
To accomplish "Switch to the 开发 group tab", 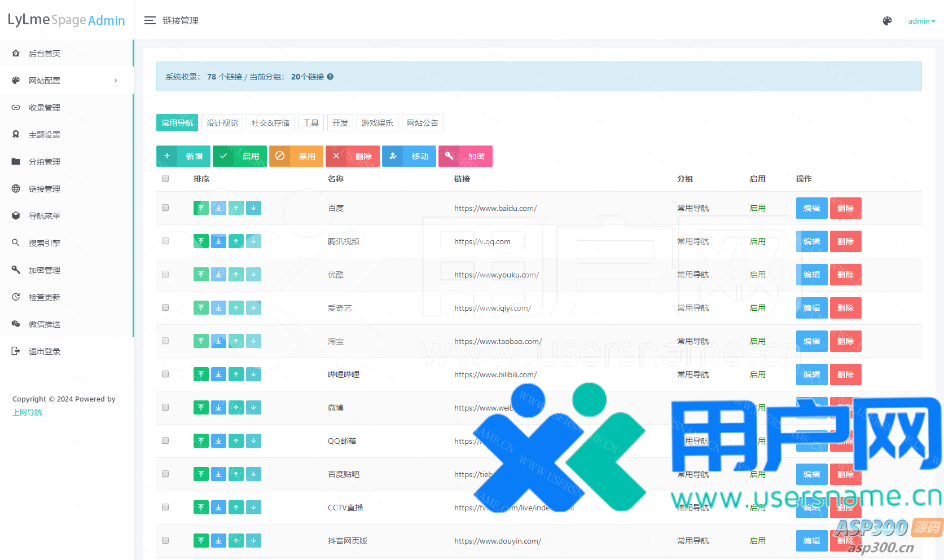I will 340,123.
